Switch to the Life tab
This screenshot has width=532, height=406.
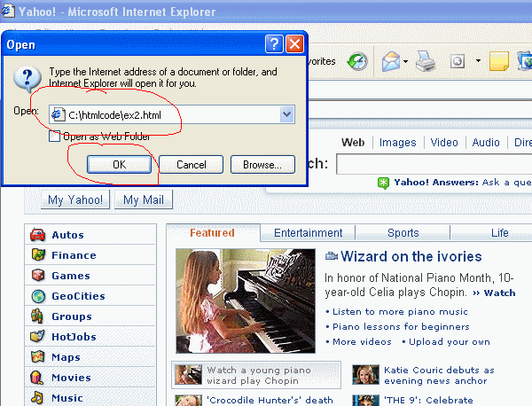(x=499, y=233)
